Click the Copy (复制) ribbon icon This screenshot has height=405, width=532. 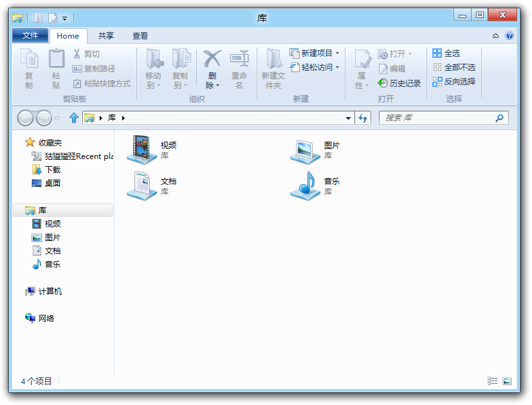29,59
